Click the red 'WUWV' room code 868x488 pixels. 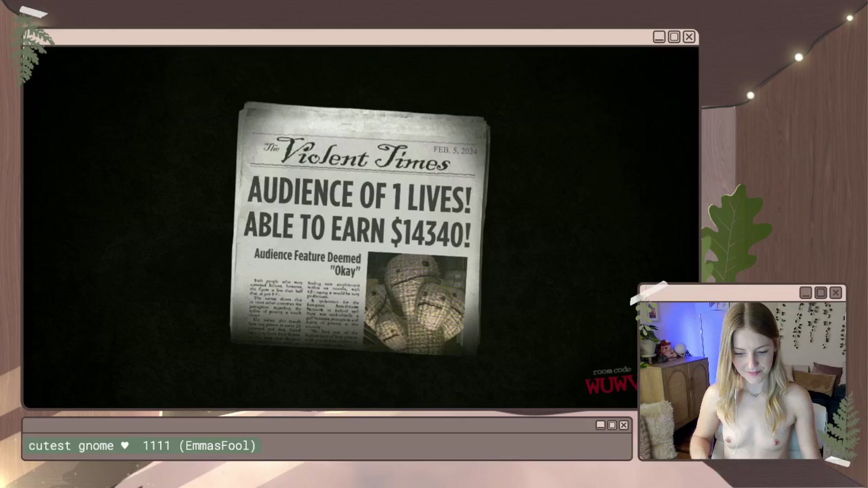(611, 385)
